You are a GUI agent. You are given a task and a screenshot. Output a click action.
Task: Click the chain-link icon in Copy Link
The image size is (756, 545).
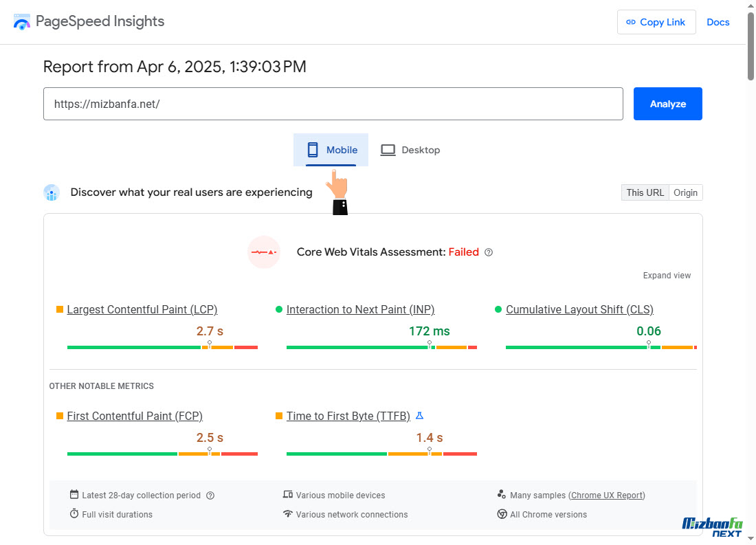(630, 22)
